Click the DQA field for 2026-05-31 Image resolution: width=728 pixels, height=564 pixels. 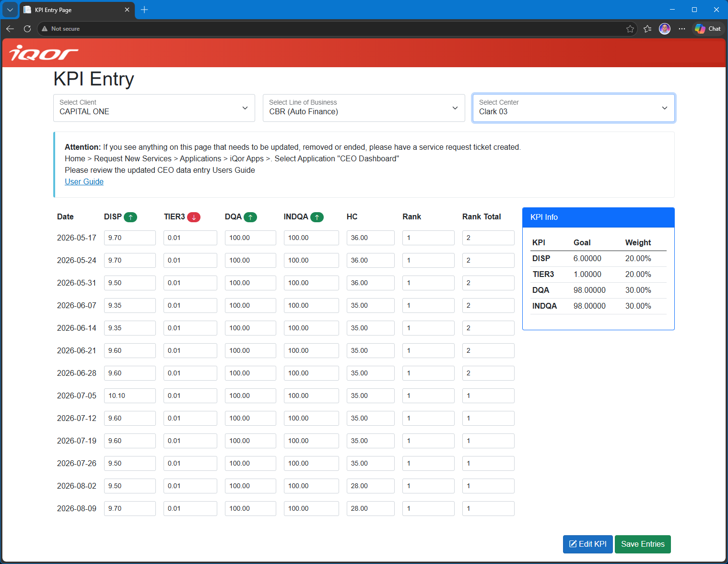[x=250, y=283]
